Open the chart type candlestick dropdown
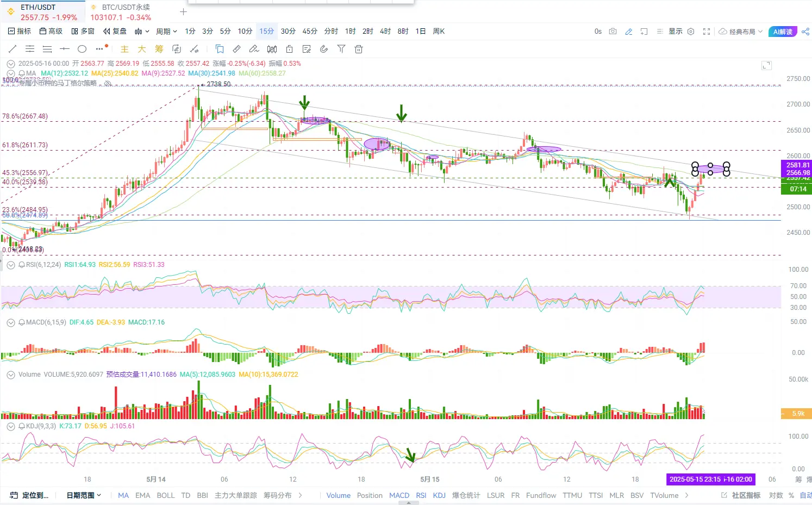Screen dimensions: 812x505 click(142, 32)
